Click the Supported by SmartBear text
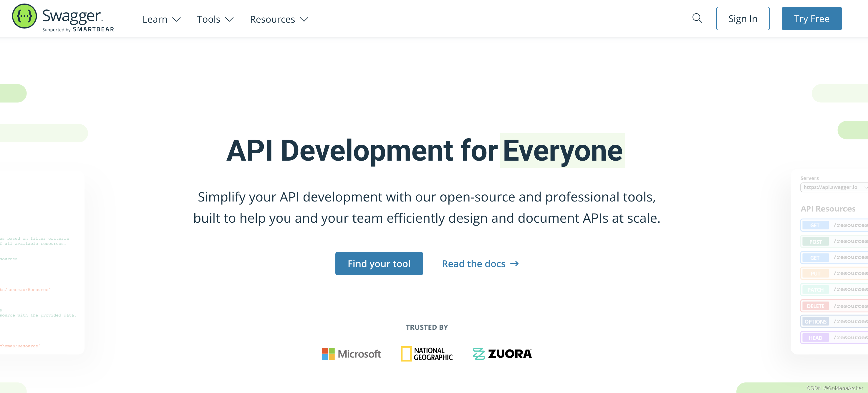 coord(78,30)
